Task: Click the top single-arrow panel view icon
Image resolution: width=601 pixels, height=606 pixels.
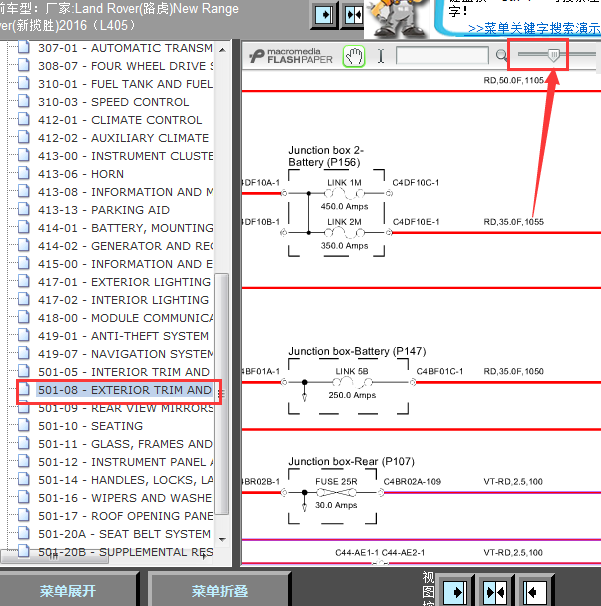Action: [323, 15]
